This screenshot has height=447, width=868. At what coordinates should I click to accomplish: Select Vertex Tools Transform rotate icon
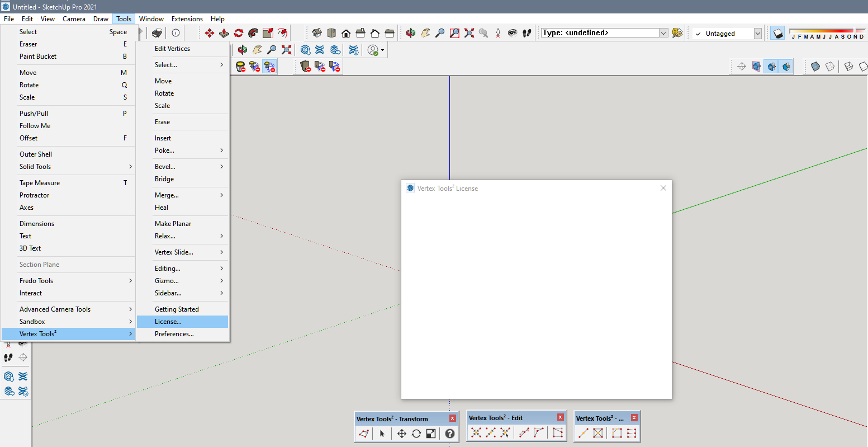click(x=416, y=434)
